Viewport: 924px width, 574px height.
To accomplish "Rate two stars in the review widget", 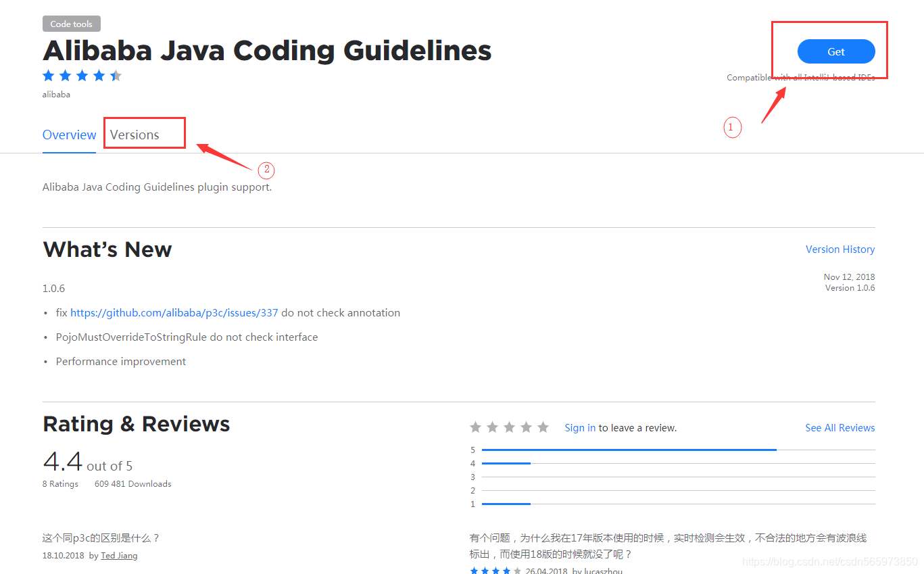I will point(492,427).
